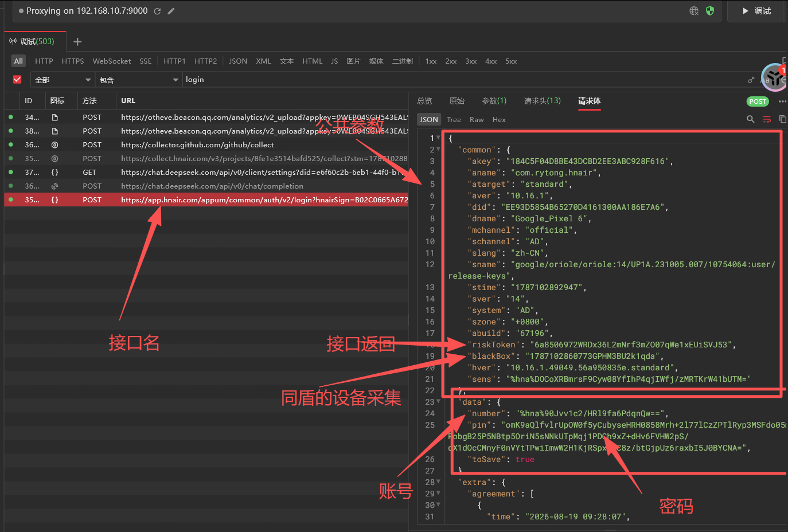Viewport: 788px width, 532px height.
Task: Uncheck the red filter enable checkbox
Action: click(x=17, y=80)
